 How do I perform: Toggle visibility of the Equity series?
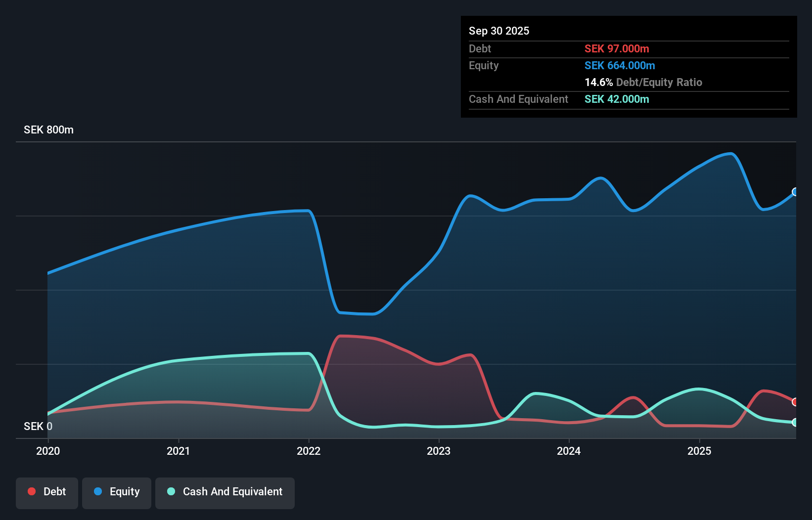(116, 491)
